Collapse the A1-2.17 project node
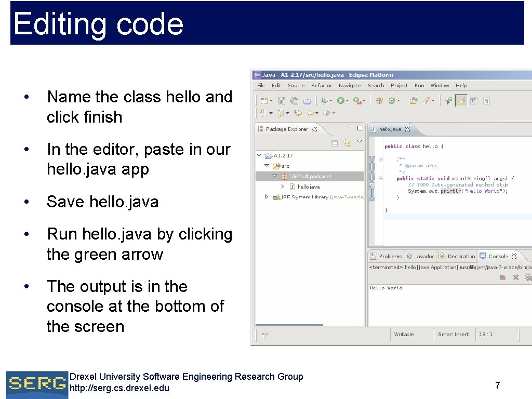The image size is (532, 399). point(259,155)
